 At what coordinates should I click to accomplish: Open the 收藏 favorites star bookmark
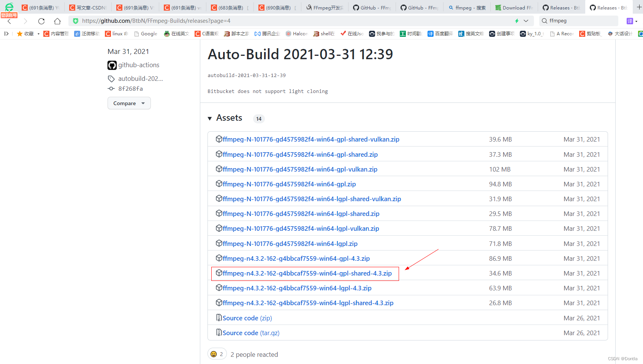click(25, 34)
